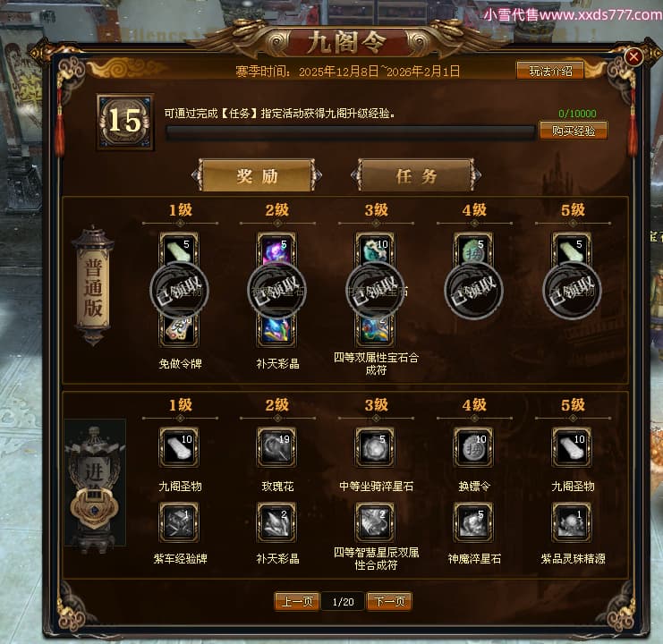Click the advanced version 进 lantern badge
Screen dimensions: 663x644
coord(94,483)
